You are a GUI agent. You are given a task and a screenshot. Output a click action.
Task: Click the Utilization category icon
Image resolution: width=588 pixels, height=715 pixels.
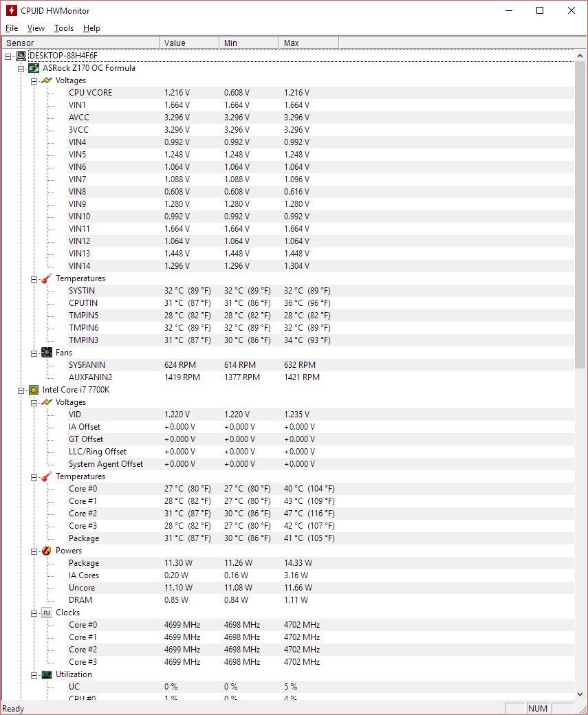click(x=47, y=674)
